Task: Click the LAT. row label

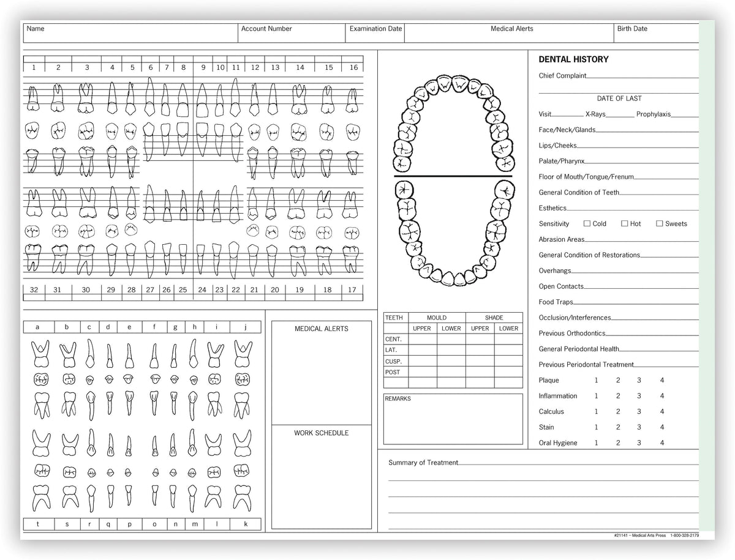Action: point(391,350)
